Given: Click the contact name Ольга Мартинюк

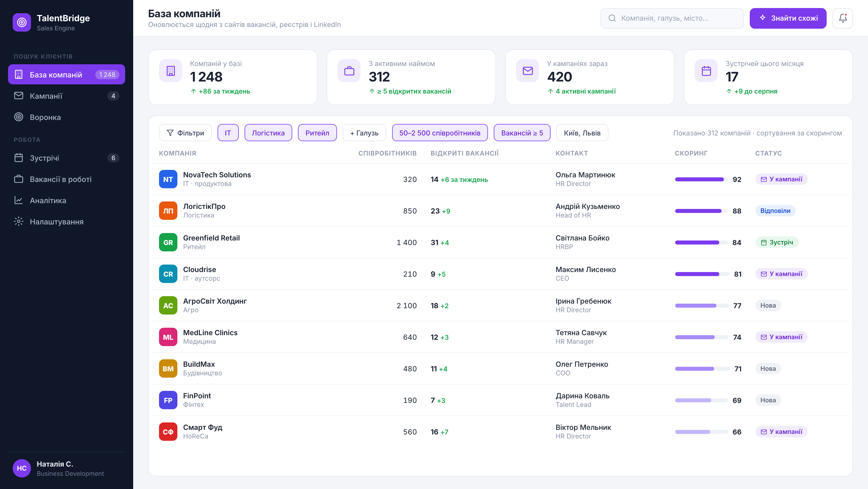Looking at the screenshot, I should (x=585, y=175).
